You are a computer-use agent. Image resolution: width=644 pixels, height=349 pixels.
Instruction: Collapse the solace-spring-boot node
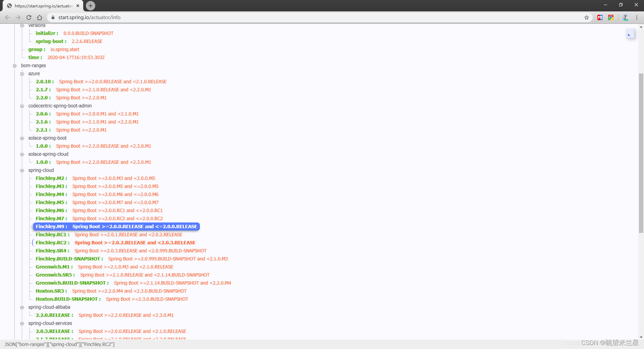[x=22, y=138]
